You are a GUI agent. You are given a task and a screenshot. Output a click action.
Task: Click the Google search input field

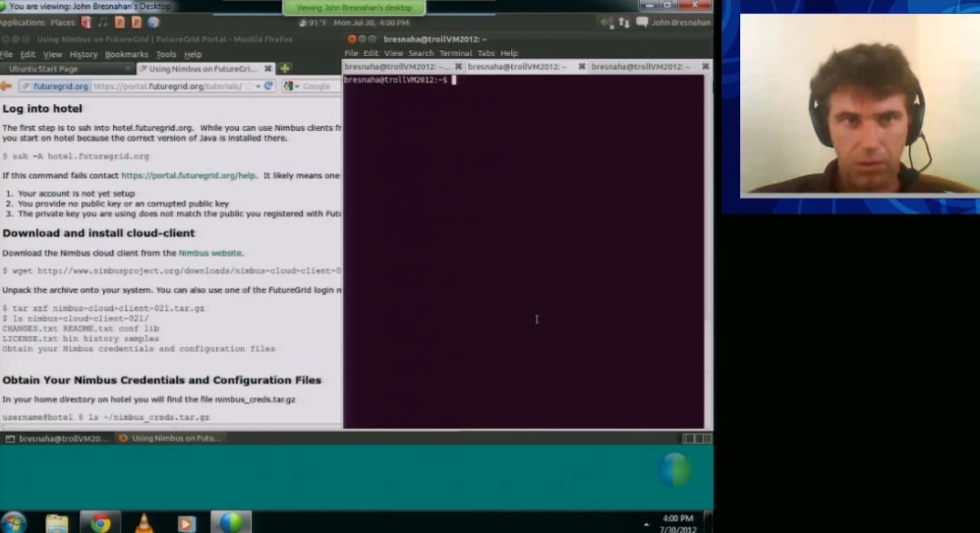pyautogui.click(x=320, y=87)
